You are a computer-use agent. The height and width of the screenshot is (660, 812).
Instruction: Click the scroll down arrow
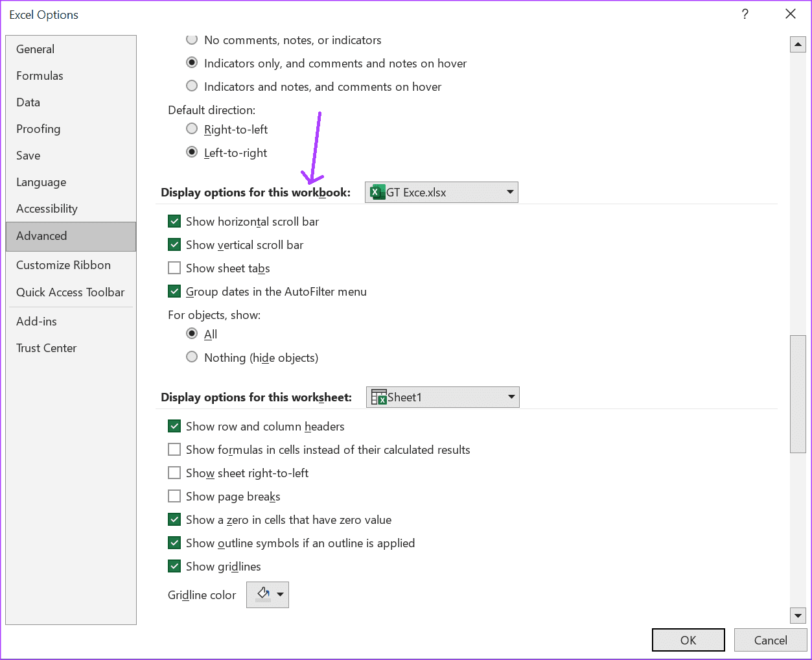pyautogui.click(x=798, y=616)
